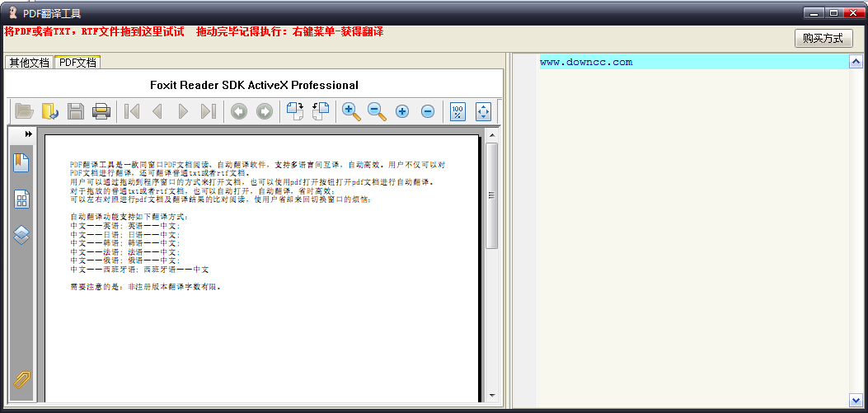Select the zoom in magnifier tool

[351, 111]
